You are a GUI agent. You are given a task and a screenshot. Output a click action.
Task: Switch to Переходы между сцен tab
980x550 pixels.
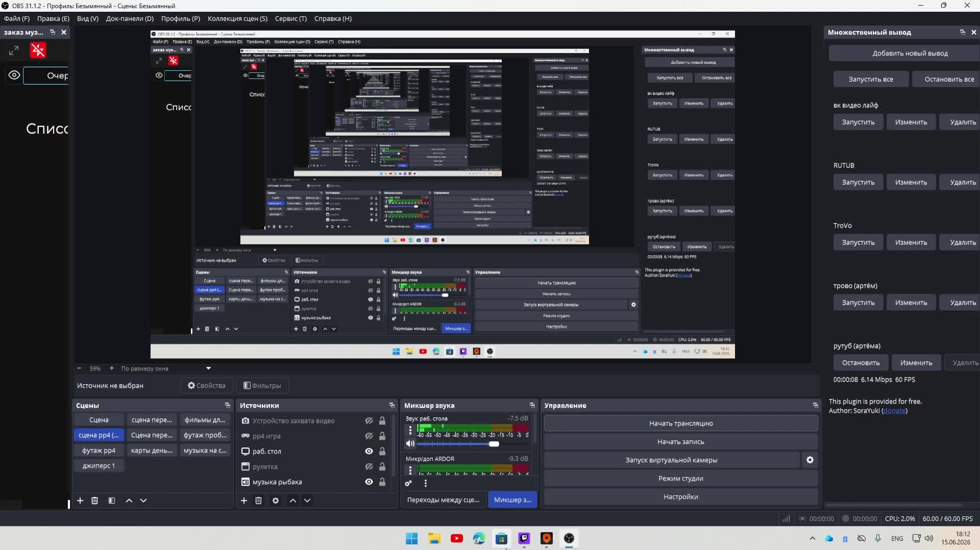coord(443,500)
